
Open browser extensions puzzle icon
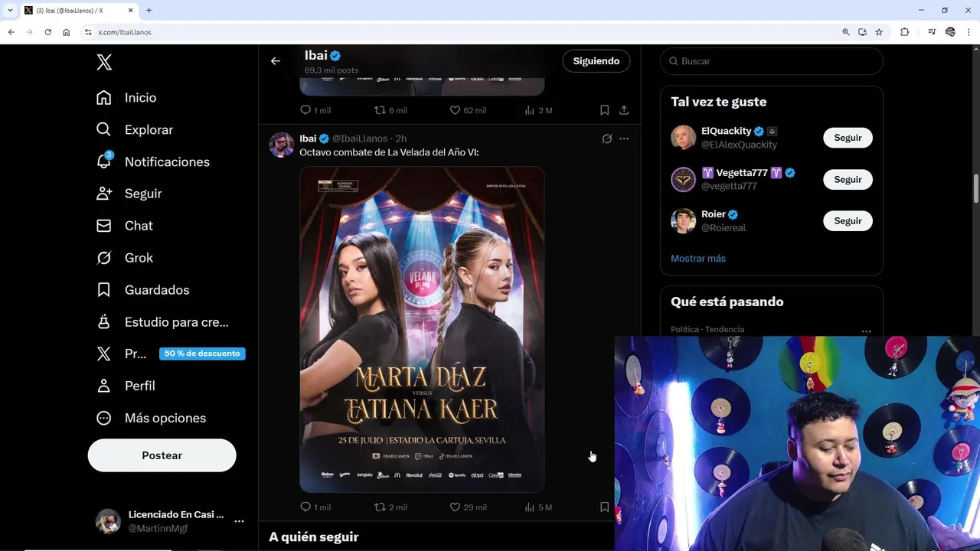coord(904,32)
